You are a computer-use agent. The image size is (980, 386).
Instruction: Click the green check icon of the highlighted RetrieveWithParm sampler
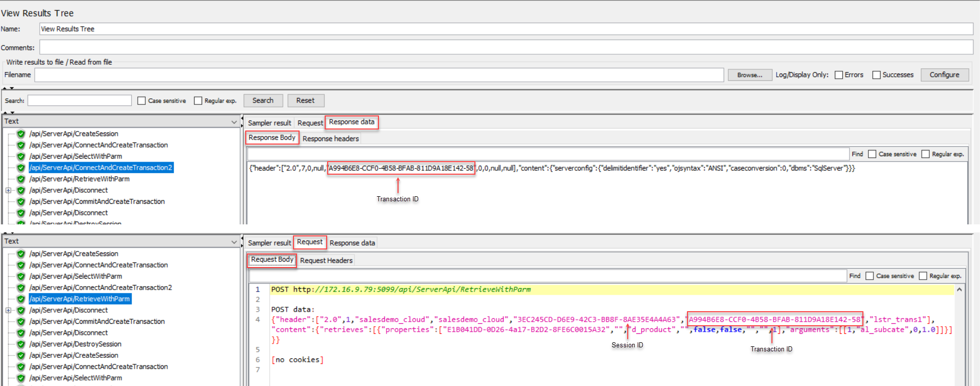tap(21, 299)
